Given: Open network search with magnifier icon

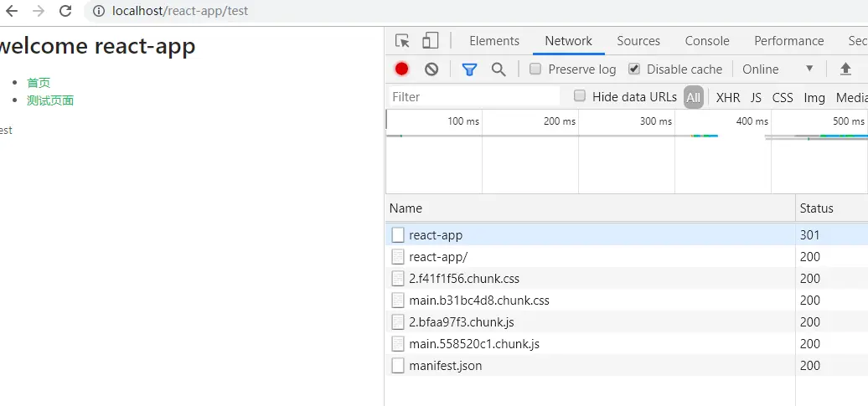Looking at the screenshot, I should click(x=499, y=69).
